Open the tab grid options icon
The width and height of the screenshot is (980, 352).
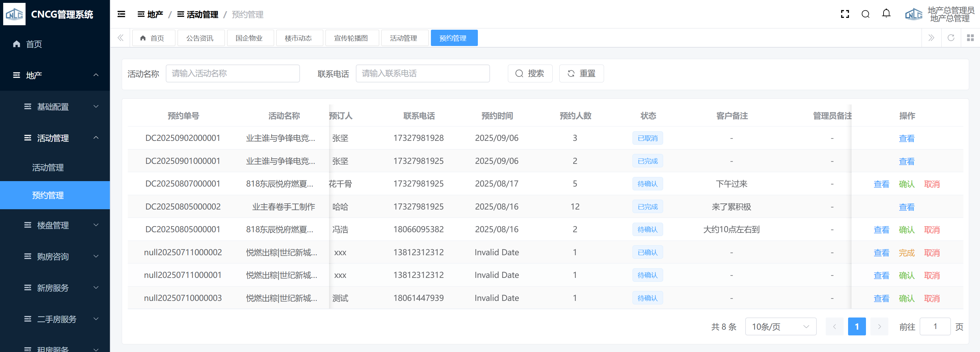click(x=970, y=38)
